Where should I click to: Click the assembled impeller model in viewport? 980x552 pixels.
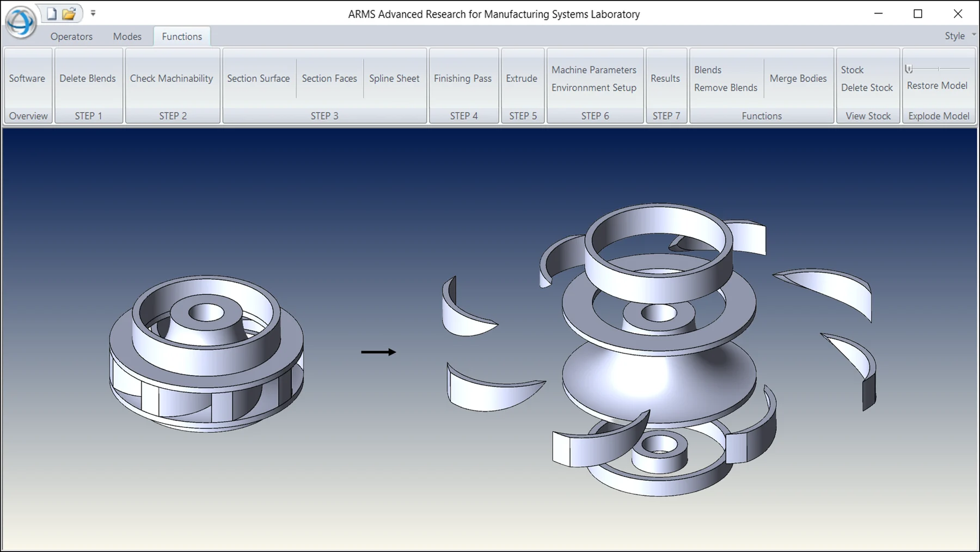pos(206,354)
